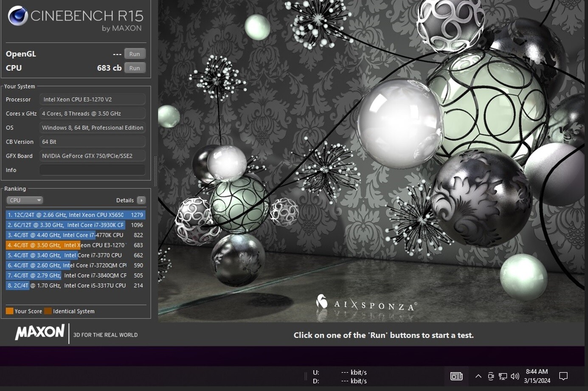Select ranking entry Intel Xeon X5650
Viewport: 588px width, 391px height.
click(76, 215)
